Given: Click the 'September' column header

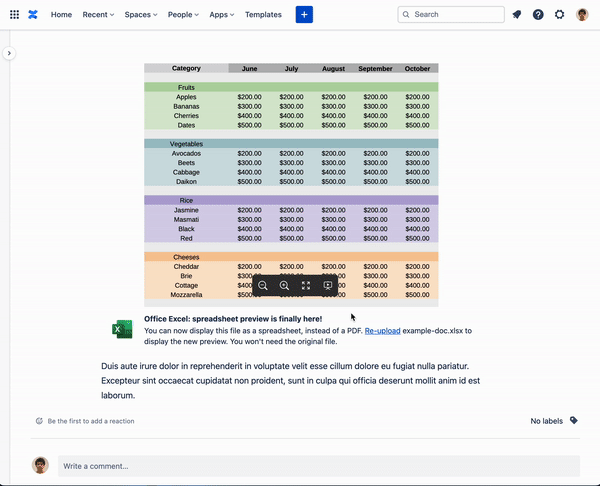Looking at the screenshot, I should coord(375,68).
